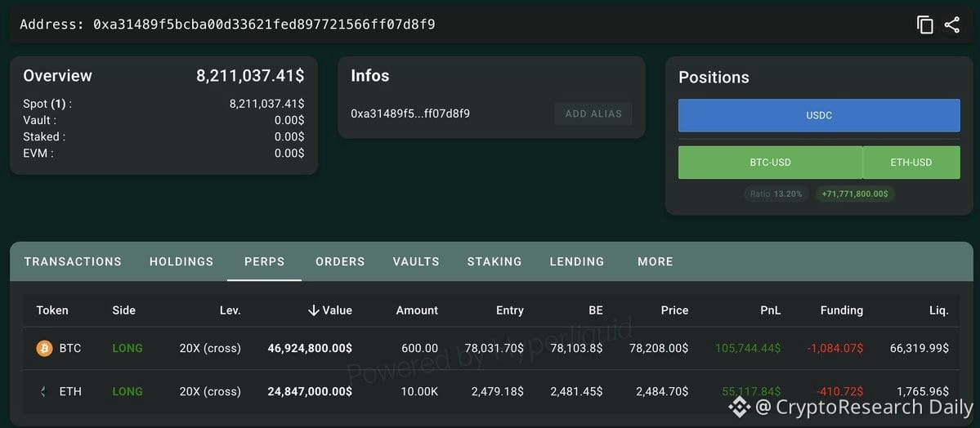
Task: Click 20X (cross) in ETH row
Action: tap(210, 392)
